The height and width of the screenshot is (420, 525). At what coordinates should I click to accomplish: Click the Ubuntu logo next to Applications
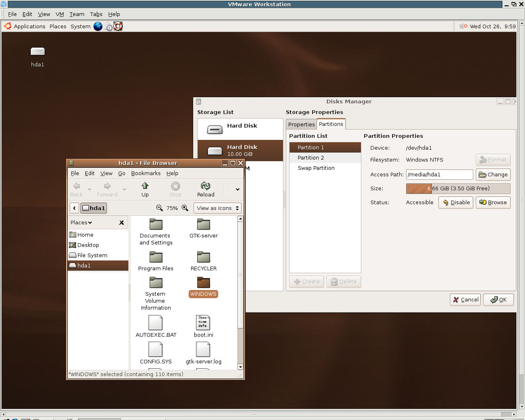[7, 26]
